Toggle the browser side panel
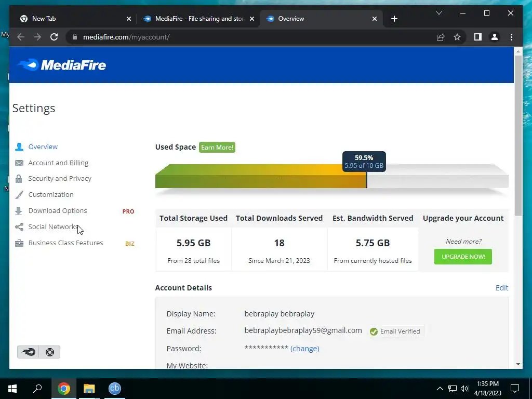This screenshot has height=399, width=532. pyautogui.click(x=478, y=37)
